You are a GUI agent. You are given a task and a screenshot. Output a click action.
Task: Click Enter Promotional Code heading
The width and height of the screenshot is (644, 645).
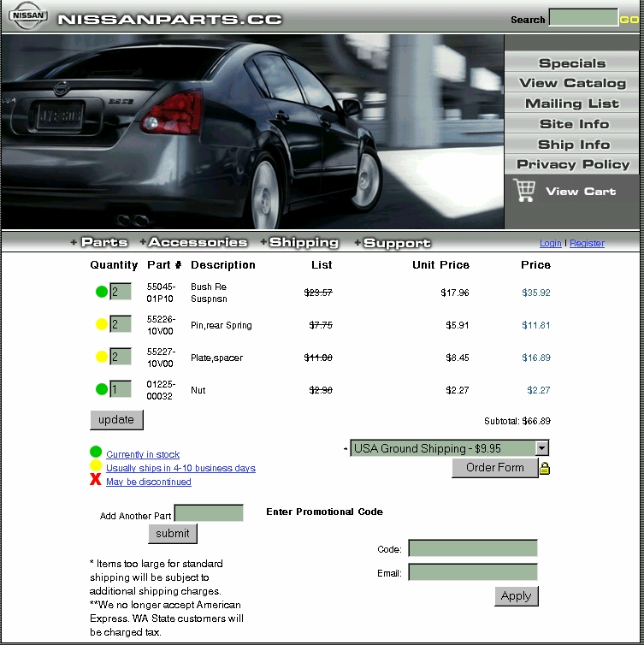click(x=324, y=512)
